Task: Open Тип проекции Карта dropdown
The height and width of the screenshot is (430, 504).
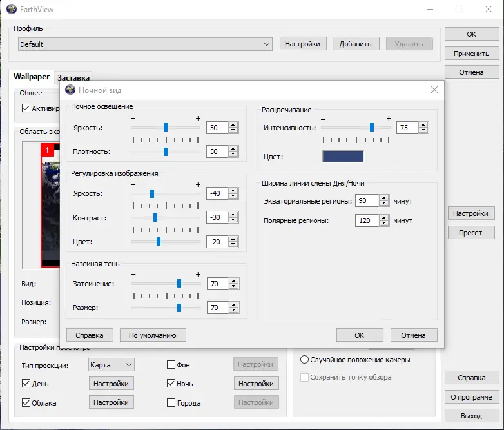Action: (x=111, y=365)
